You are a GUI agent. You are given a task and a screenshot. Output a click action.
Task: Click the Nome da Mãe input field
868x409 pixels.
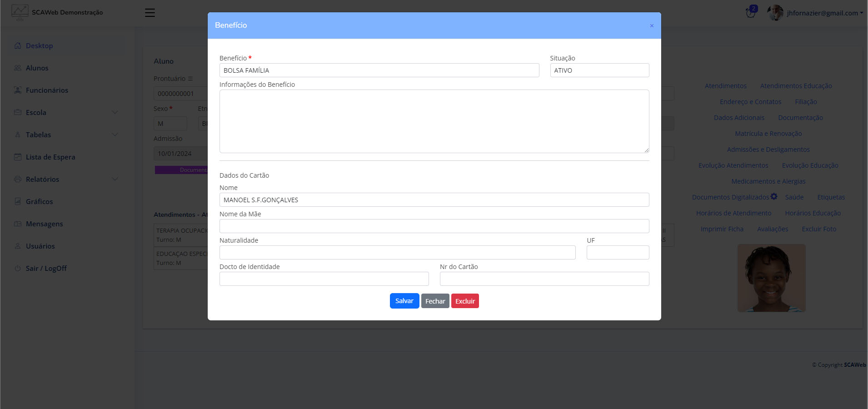pos(434,226)
